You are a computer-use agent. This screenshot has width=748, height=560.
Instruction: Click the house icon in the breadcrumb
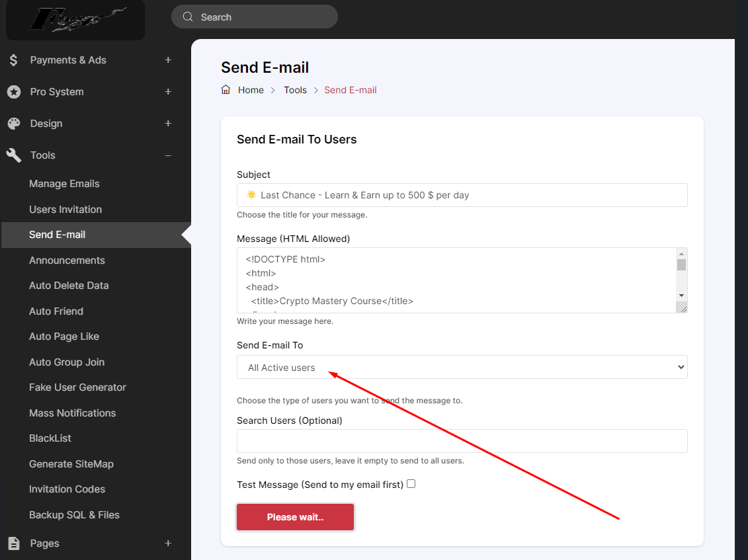[226, 90]
